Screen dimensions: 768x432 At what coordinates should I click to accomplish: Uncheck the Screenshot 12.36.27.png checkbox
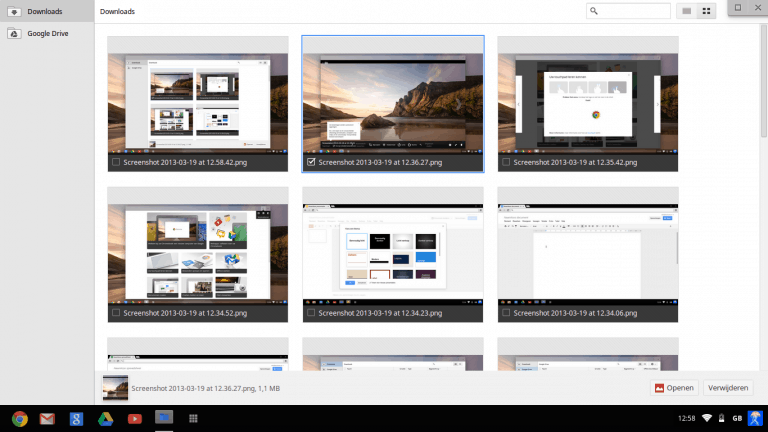point(311,162)
